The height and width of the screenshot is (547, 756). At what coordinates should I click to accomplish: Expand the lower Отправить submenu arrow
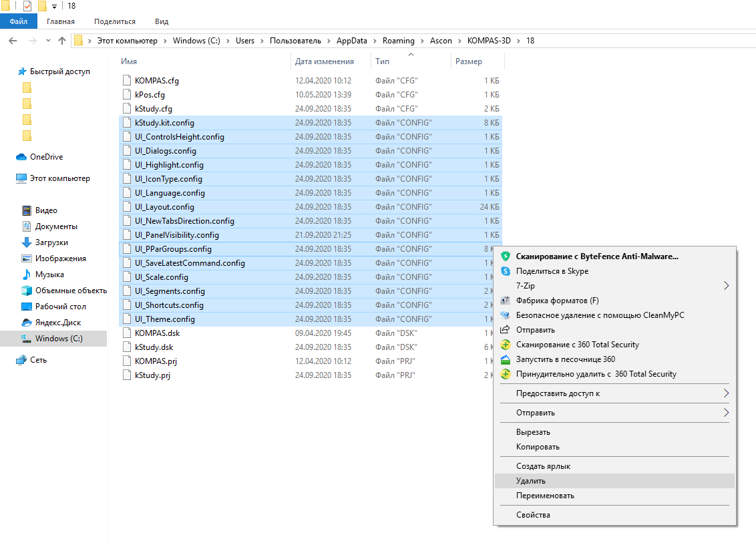pos(726,413)
